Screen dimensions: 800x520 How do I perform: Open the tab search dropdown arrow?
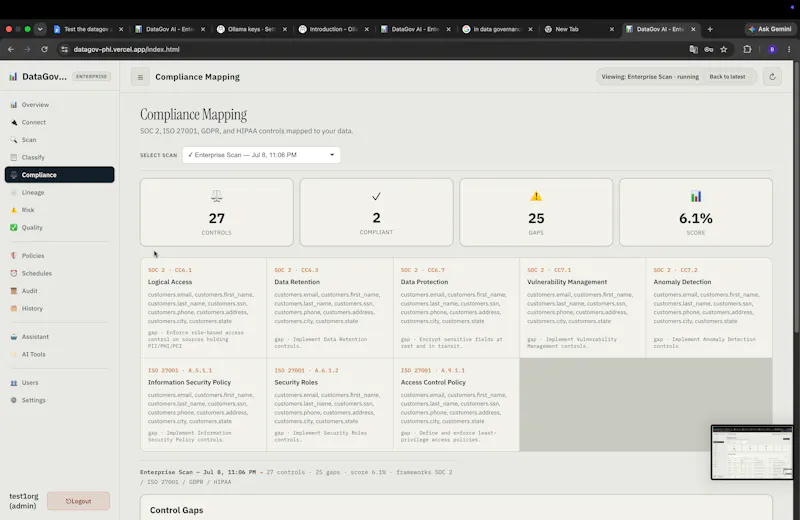pos(40,29)
